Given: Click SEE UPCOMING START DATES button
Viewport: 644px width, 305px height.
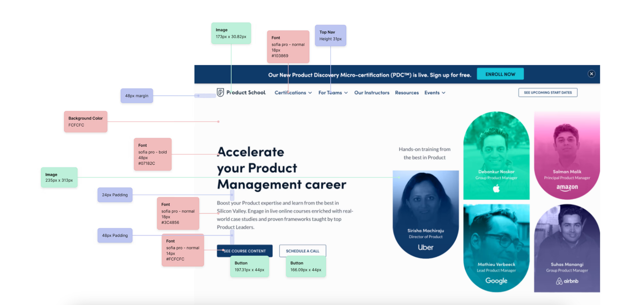Looking at the screenshot, I should point(548,92).
